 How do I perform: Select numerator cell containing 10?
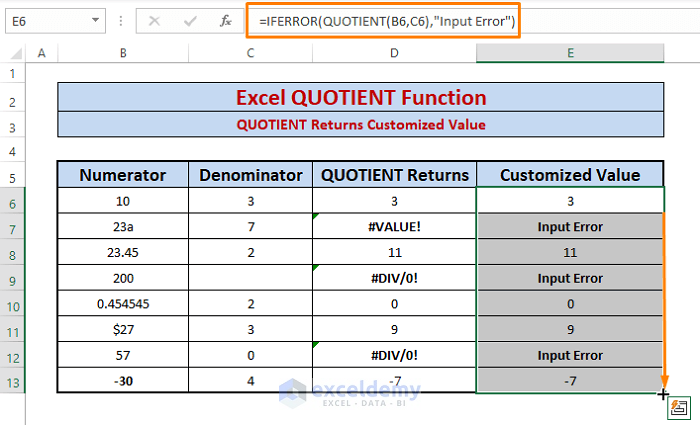pyautogui.click(x=123, y=201)
